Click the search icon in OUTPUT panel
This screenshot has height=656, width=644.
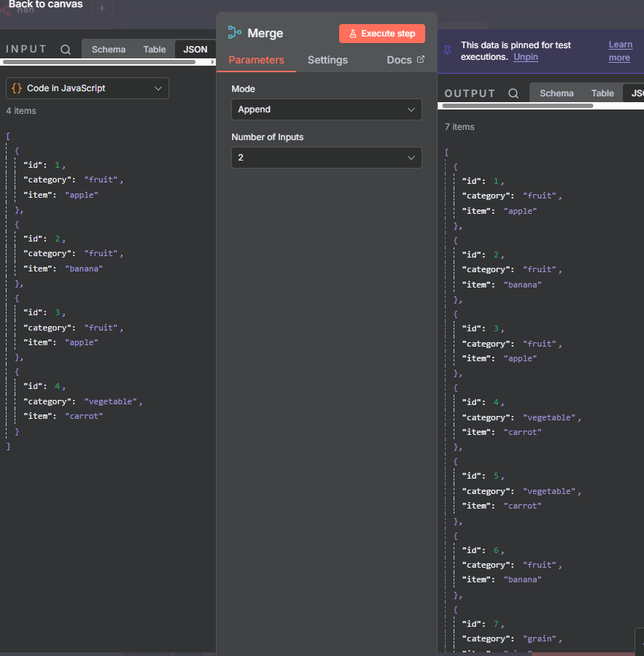tap(513, 93)
